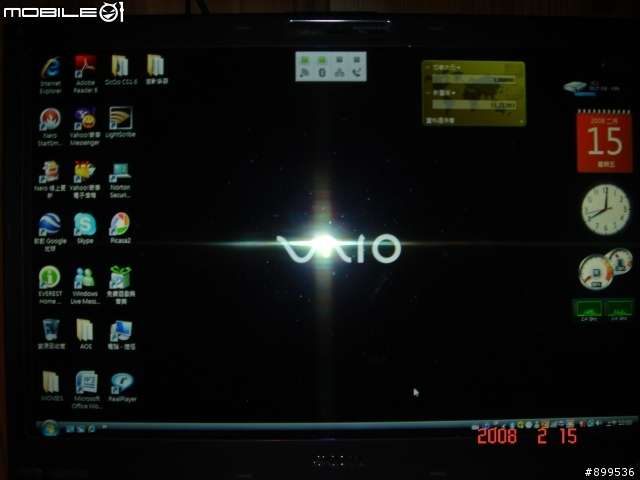The width and height of the screenshot is (640, 480).
Task: Click the volume speaker tray icon
Action: point(599,423)
